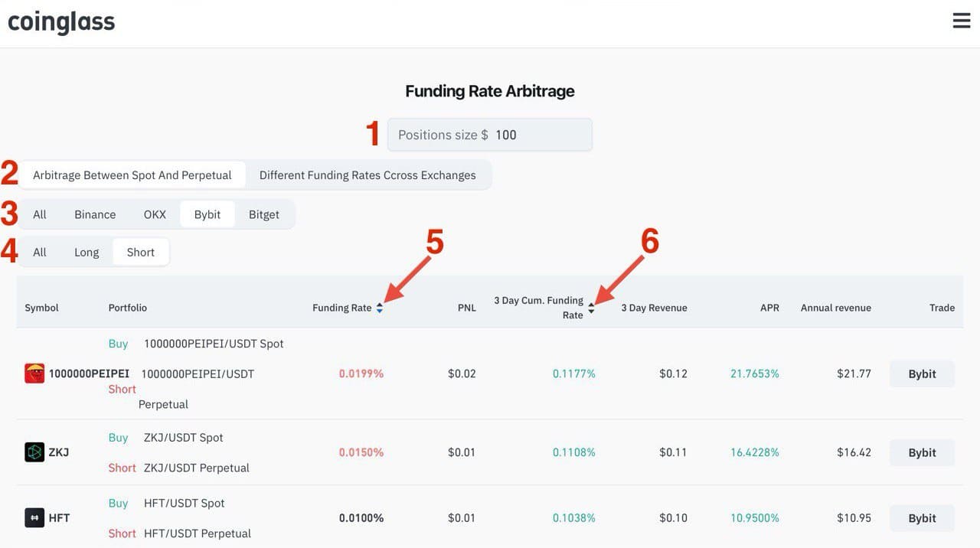Image resolution: width=980 pixels, height=548 pixels.
Task: Click the PNL column header
Action: coord(467,308)
